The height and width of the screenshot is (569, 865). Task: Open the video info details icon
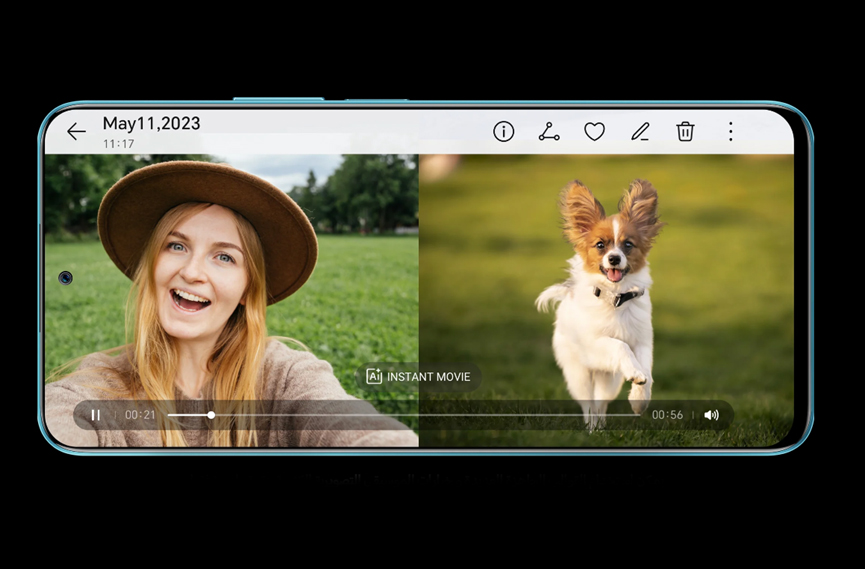pos(504,132)
